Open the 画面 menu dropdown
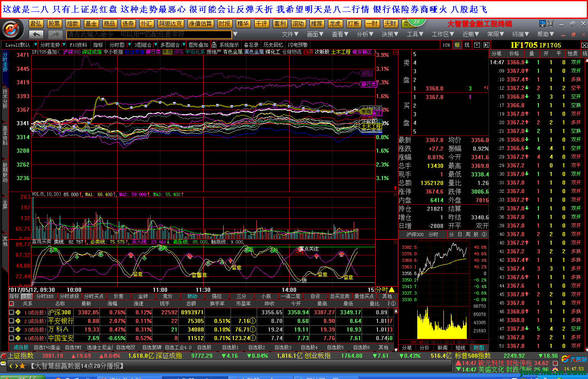The image size is (588, 379). coord(315,34)
